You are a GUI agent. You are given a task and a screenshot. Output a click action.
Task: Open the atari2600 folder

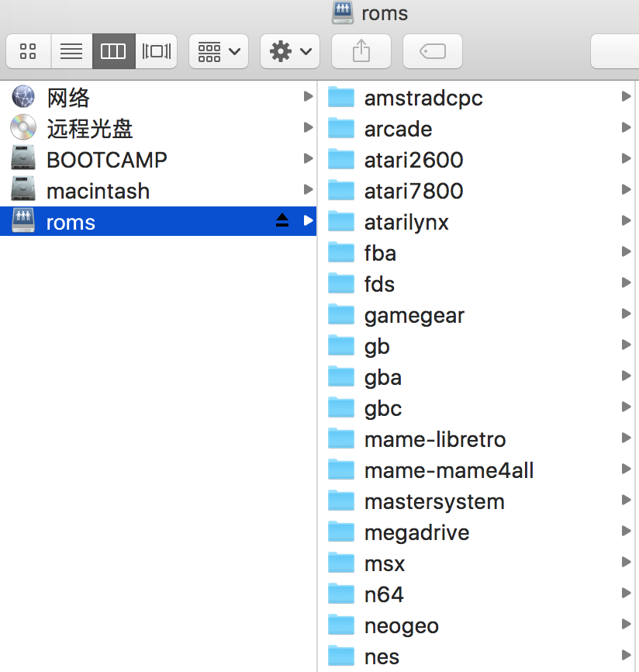click(x=413, y=160)
